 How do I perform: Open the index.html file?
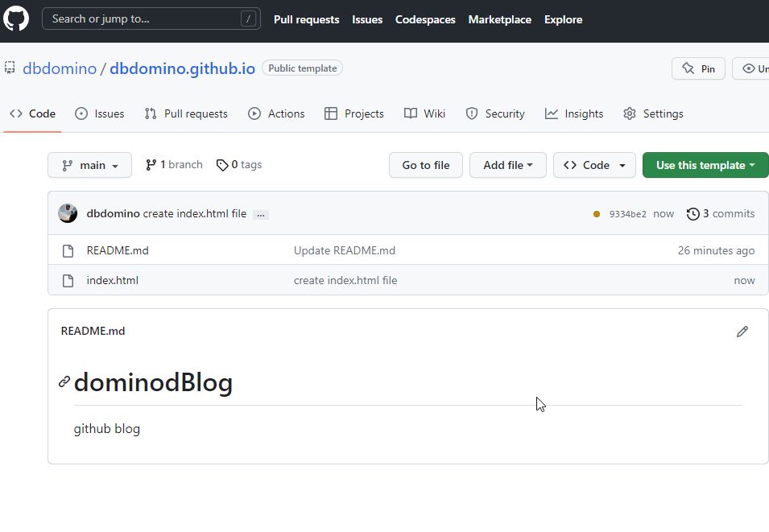112,280
